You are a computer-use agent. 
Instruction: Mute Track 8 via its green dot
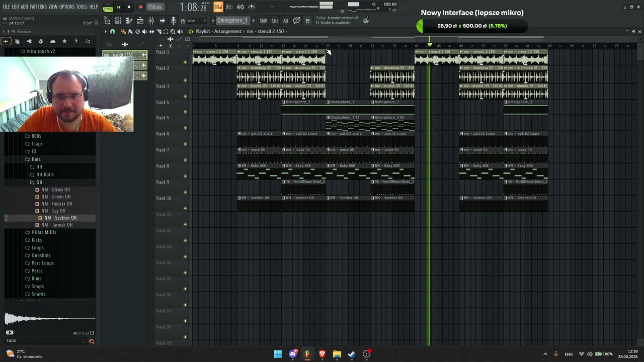(185, 176)
